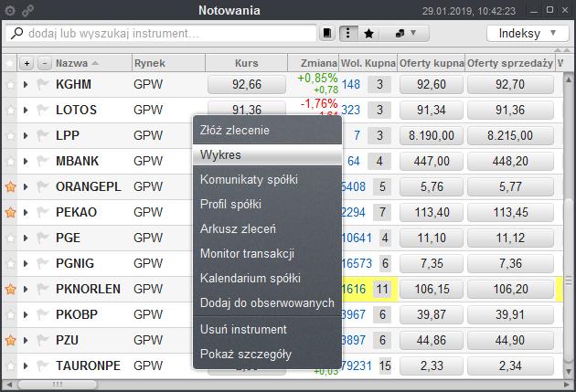Expand the KGHM row
The width and height of the screenshot is (576, 392).
tap(26, 84)
